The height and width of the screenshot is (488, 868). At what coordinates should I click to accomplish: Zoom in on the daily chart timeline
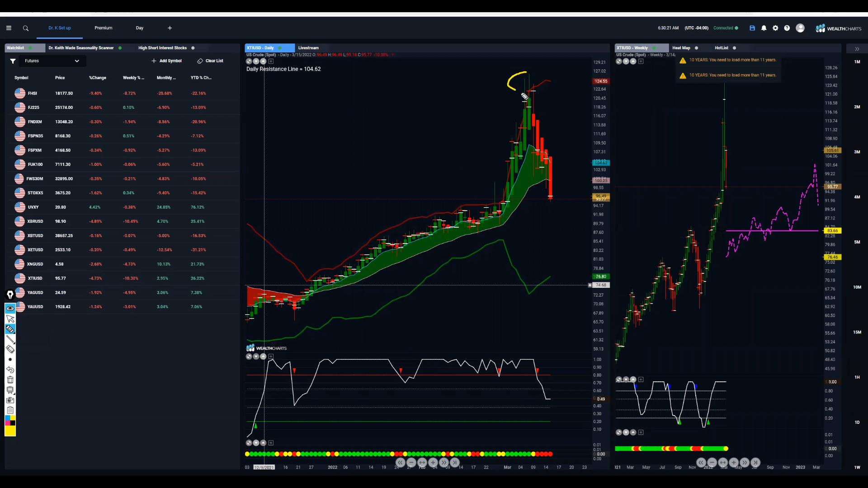tap(433, 462)
